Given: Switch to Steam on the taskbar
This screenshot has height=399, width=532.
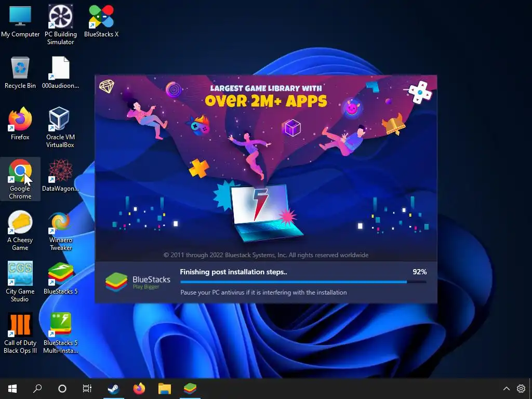Looking at the screenshot, I should click(x=113, y=389).
